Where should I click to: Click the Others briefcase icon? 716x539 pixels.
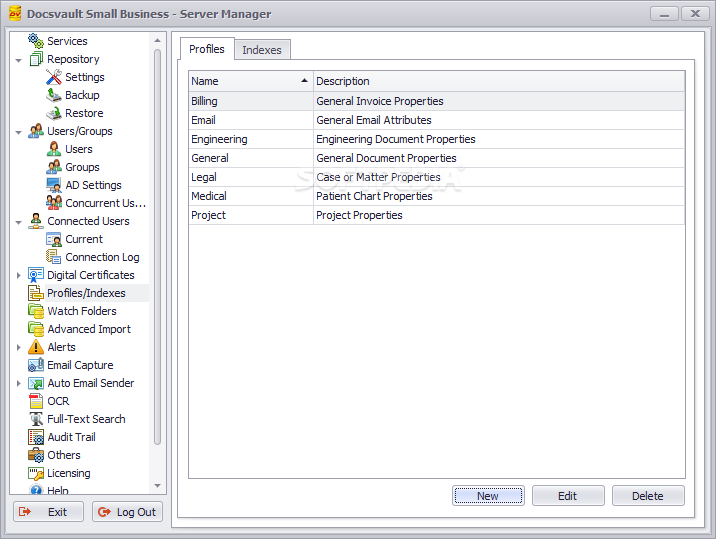click(x=36, y=455)
